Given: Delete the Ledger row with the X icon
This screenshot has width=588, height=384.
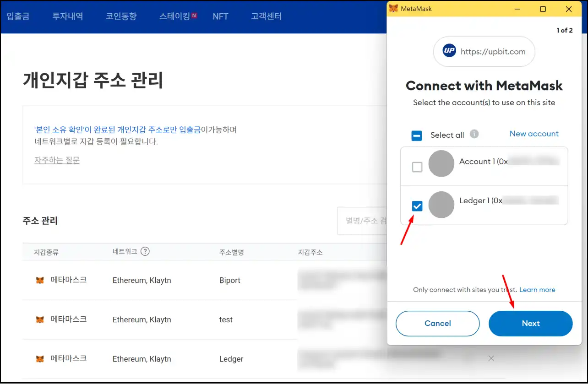Looking at the screenshot, I should pyautogui.click(x=491, y=358).
